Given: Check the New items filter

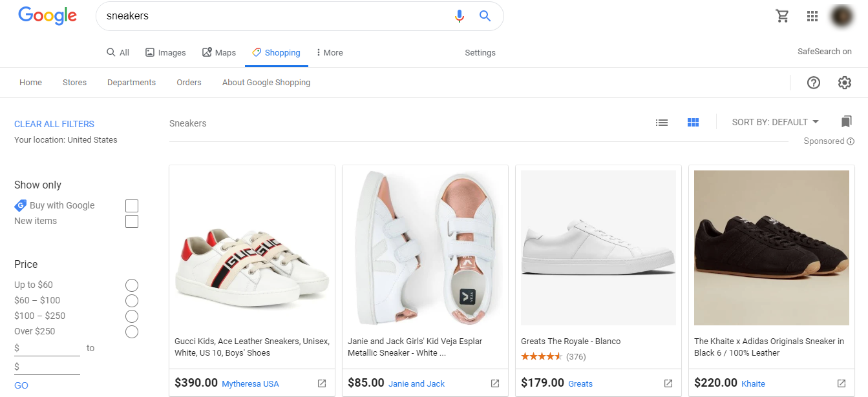Looking at the screenshot, I should [132, 221].
